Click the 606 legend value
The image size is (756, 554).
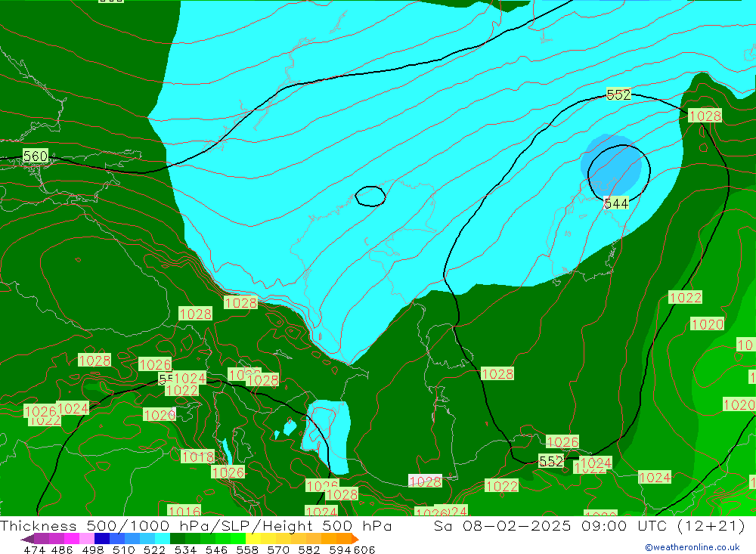(x=364, y=550)
